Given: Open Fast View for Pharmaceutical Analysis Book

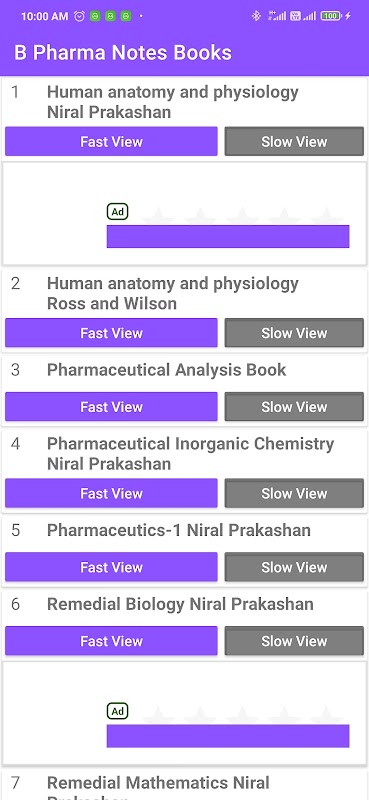Looking at the screenshot, I should (x=111, y=407).
